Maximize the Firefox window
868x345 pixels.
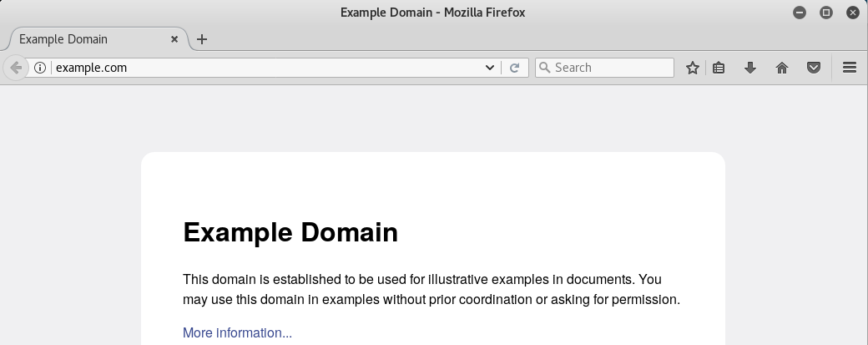point(826,13)
